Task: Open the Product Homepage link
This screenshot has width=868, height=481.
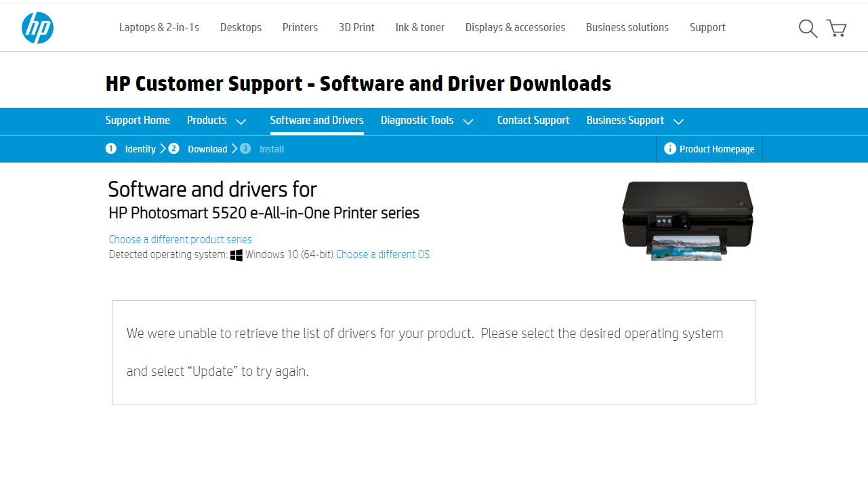Action: point(717,149)
